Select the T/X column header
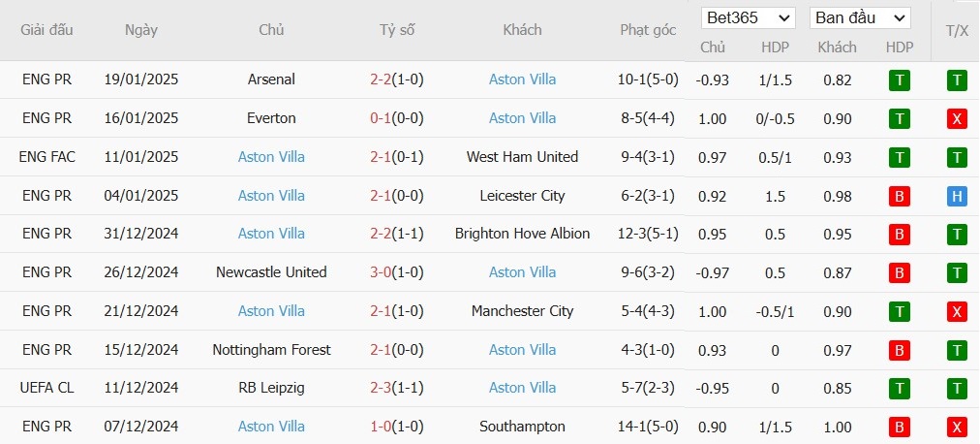 (956, 31)
